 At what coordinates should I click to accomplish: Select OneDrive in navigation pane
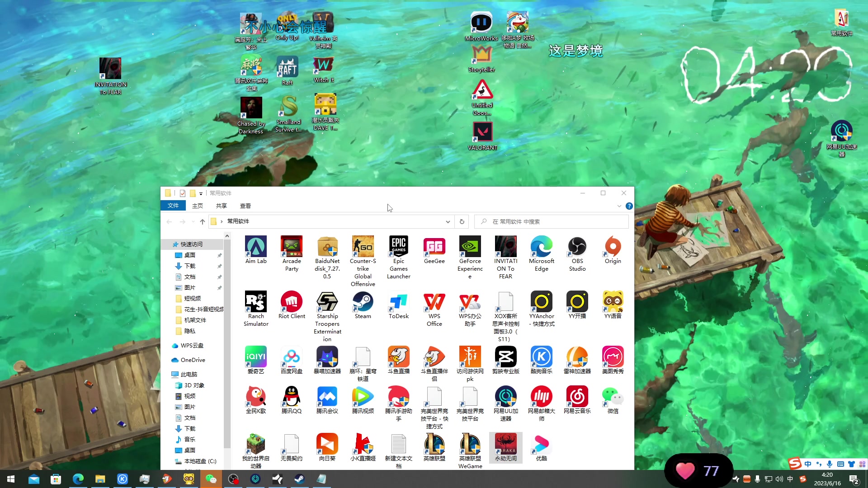coord(193,360)
